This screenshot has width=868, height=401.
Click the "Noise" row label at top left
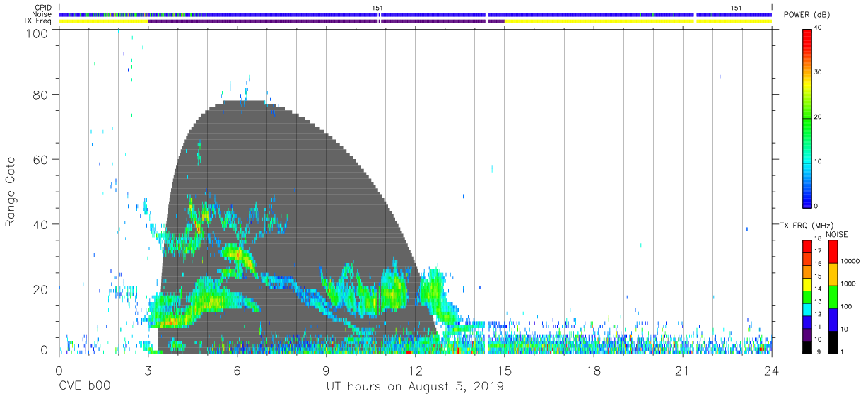click(x=42, y=14)
